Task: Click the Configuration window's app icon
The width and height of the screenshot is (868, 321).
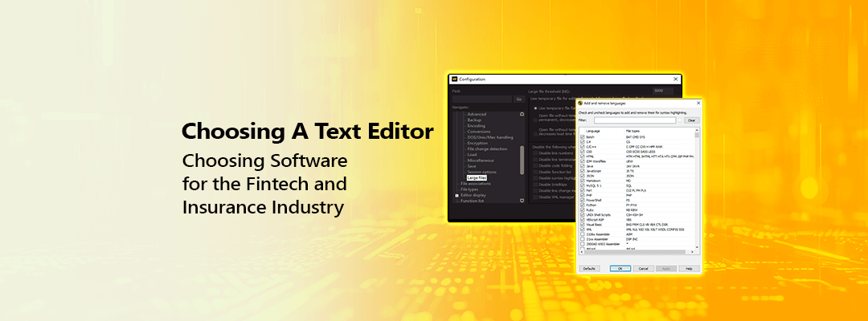Action: pyautogui.click(x=454, y=79)
